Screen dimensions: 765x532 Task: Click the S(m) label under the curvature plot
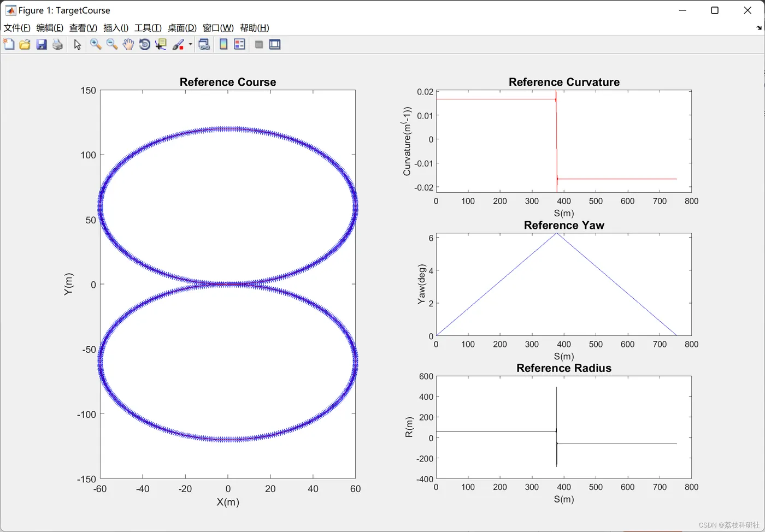pos(564,213)
